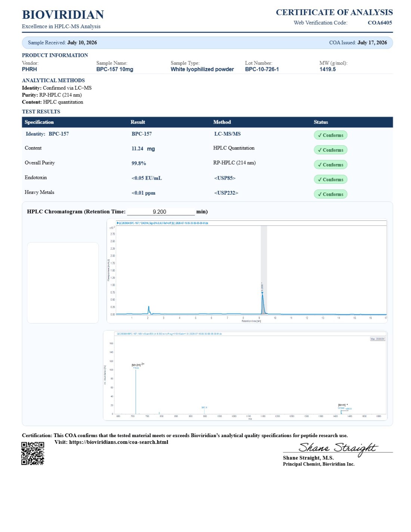Open the bioviridians.com coa-search link

point(118,442)
